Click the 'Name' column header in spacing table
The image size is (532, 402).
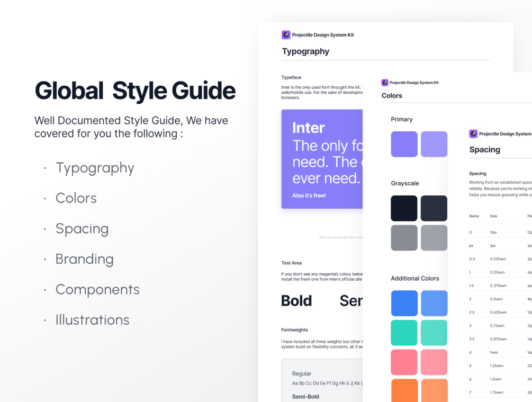[474, 216]
